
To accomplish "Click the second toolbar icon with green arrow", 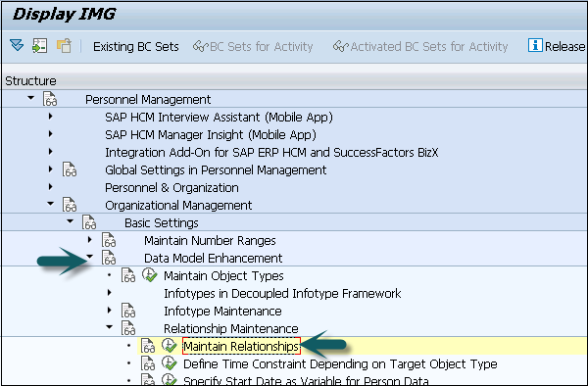I will tap(39, 46).
